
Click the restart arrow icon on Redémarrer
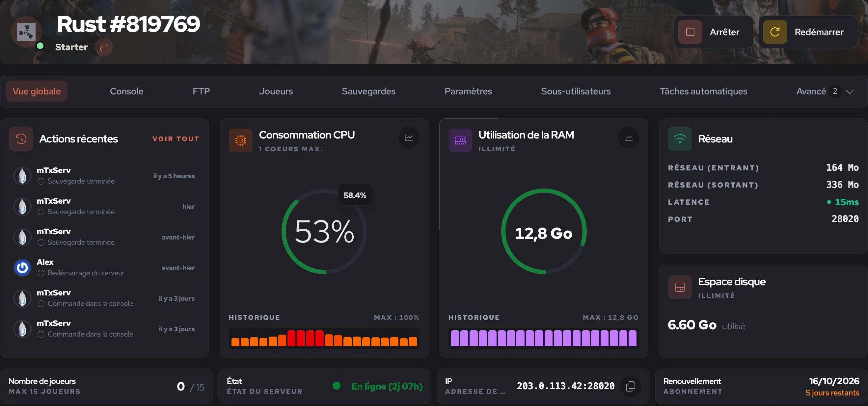775,32
